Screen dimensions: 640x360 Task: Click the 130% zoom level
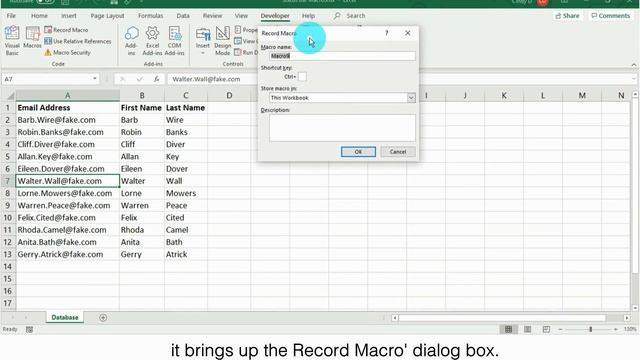630,329
